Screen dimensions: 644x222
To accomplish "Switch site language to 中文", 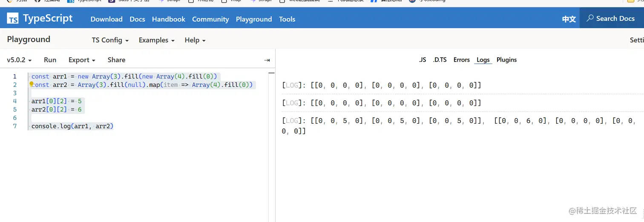I will 569,19.
